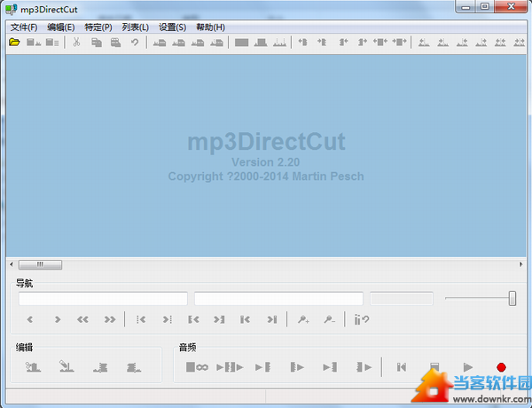The image size is (532, 408).
Task: Zoom in with the magnifier plus icon
Action: tap(303, 319)
